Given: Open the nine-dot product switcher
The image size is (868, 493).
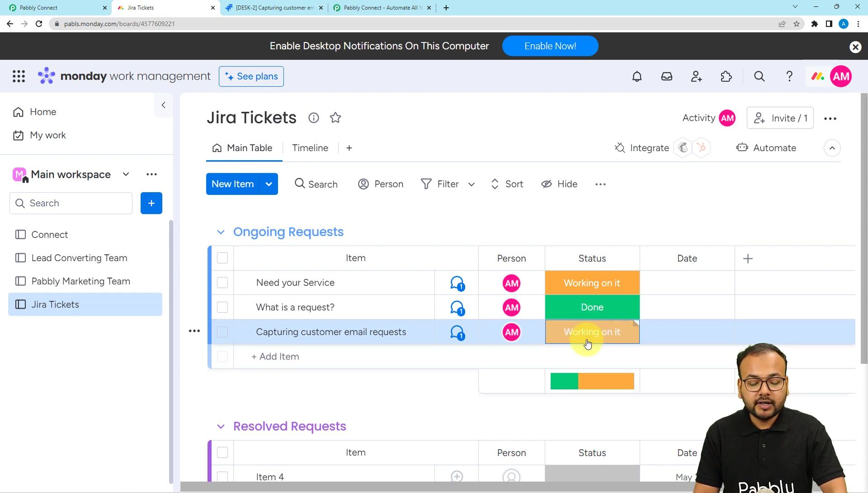Looking at the screenshot, I should pyautogui.click(x=19, y=76).
